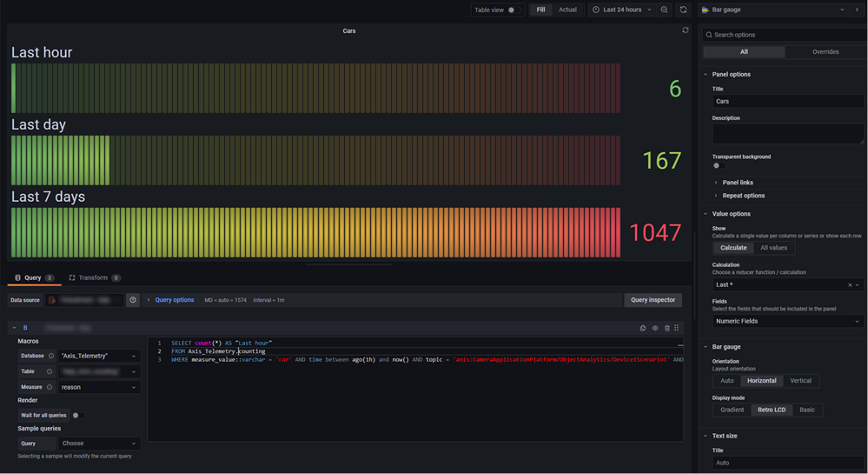The height and width of the screenshot is (474, 868).
Task: Click the Title field containing Cars
Action: tap(788, 102)
